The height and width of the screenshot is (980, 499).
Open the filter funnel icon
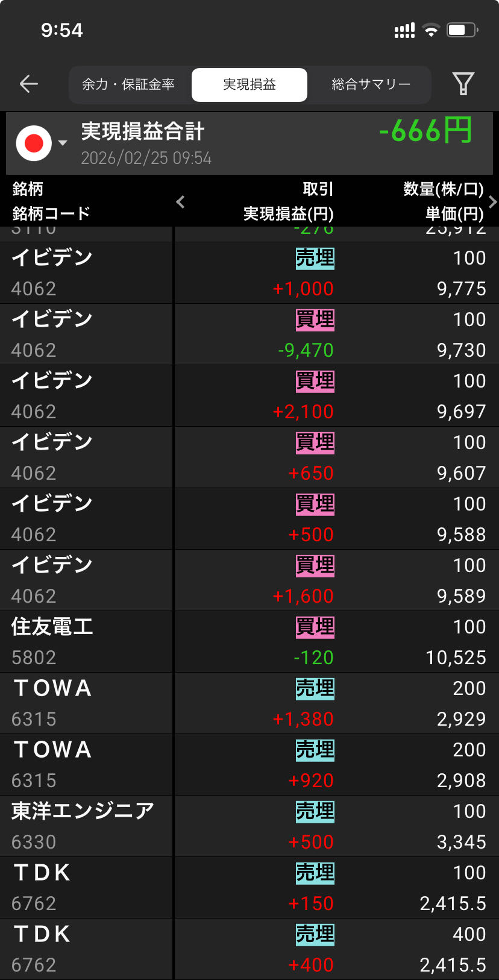[x=463, y=84]
